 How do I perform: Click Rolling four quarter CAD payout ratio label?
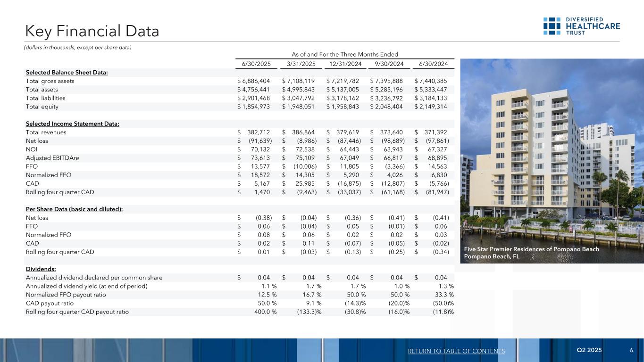coord(77,312)
